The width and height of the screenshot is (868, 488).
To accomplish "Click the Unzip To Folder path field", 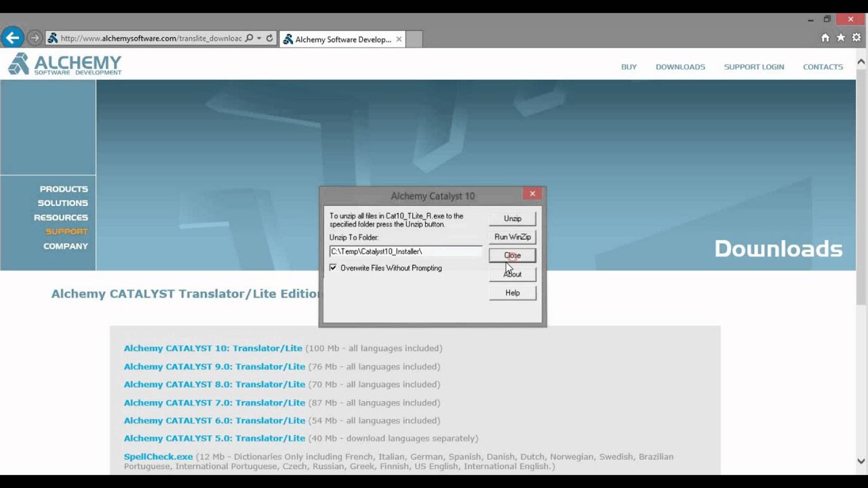I will point(406,251).
